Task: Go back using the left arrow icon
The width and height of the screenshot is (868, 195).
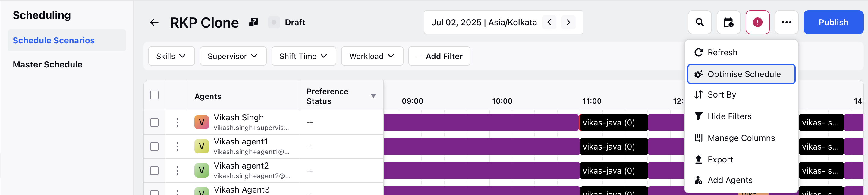Action: [x=154, y=23]
